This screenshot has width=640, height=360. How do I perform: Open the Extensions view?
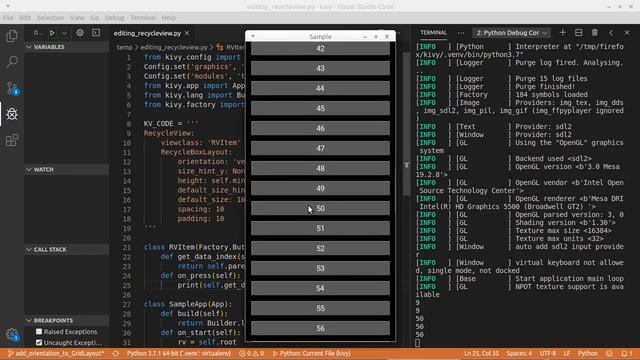(x=12, y=140)
